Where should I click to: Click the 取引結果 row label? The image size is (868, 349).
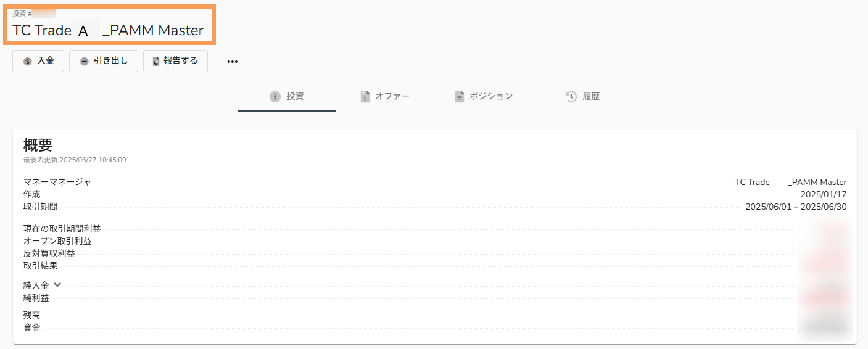pos(41,266)
